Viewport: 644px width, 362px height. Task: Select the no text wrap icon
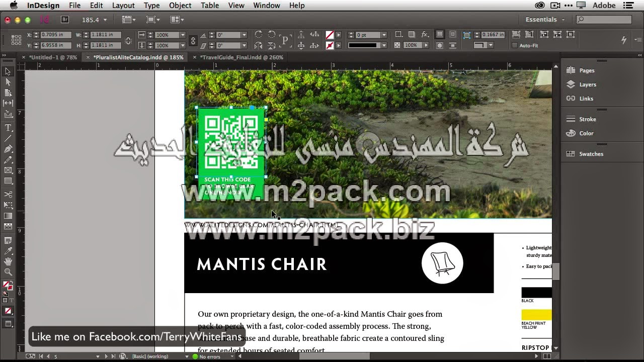point(439,34)
